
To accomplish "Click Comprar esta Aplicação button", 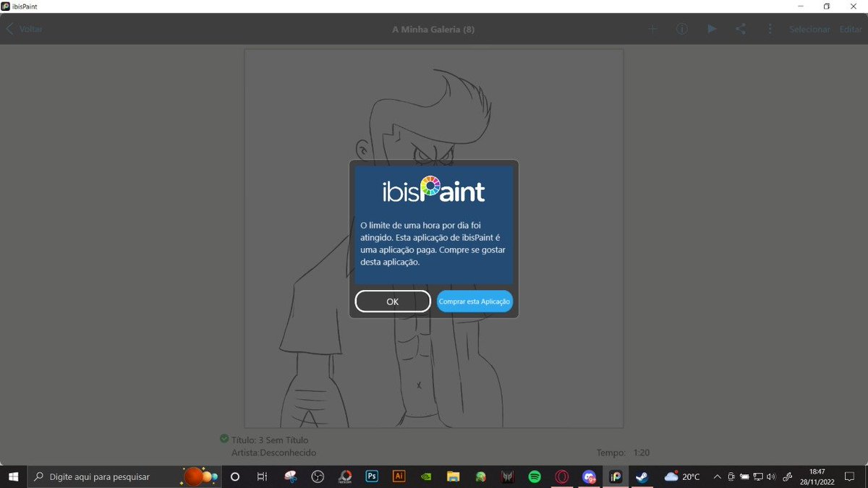I will coord(475,301).
